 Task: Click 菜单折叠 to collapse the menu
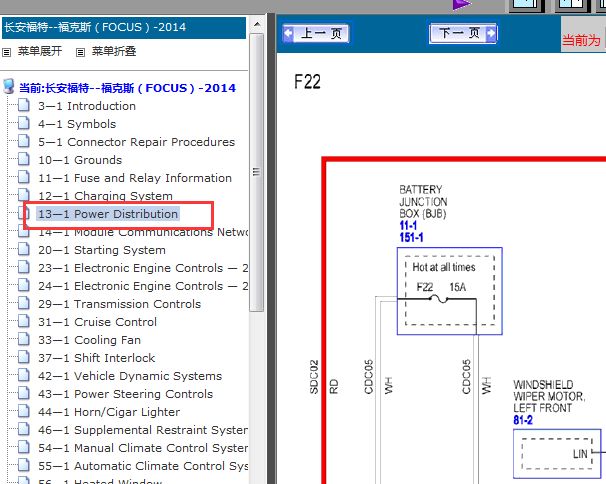click(x=114, y=51)
